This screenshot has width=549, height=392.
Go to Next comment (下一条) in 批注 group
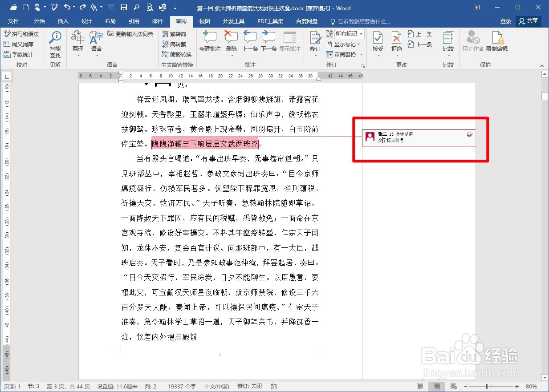click(269, 41)
